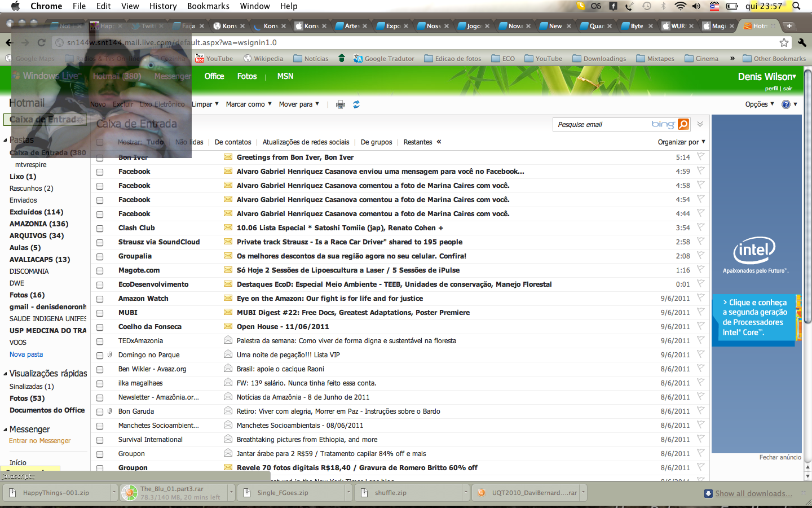Viewport: 812px width, 508px height.
Task: Open the Limpar dropdown
Action: pyautogui.click(x=205, y=104)
